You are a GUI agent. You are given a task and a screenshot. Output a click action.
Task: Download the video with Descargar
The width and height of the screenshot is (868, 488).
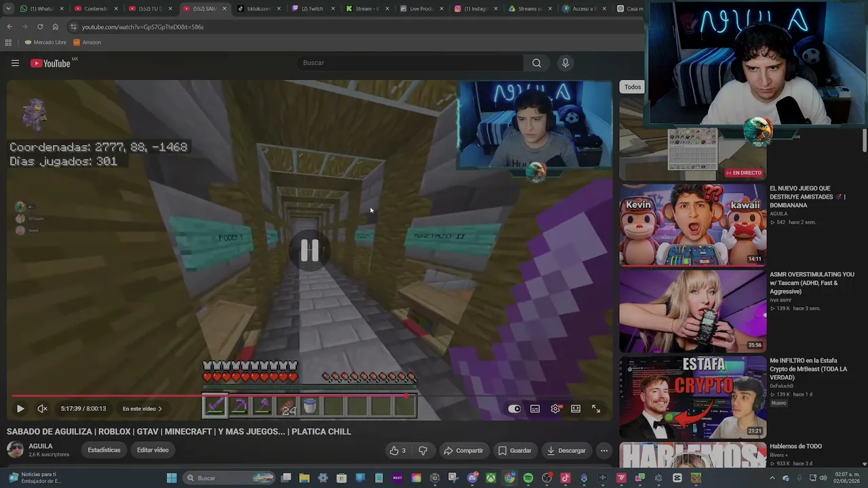click(x=566, y=451)
